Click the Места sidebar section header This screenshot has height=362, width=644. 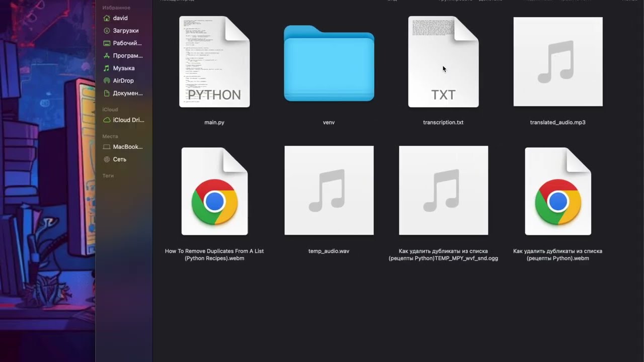coord(110,137)
